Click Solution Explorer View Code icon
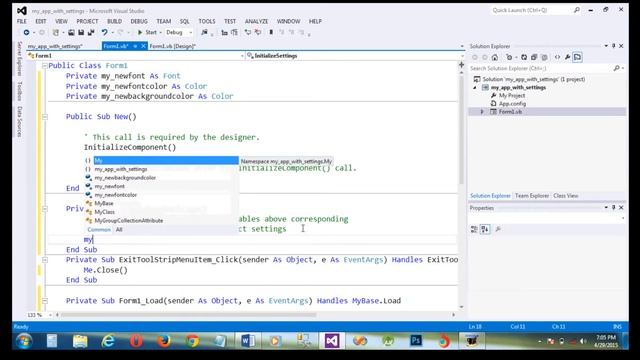This screenshot has width=640, height=360. (x=558, y=57)
